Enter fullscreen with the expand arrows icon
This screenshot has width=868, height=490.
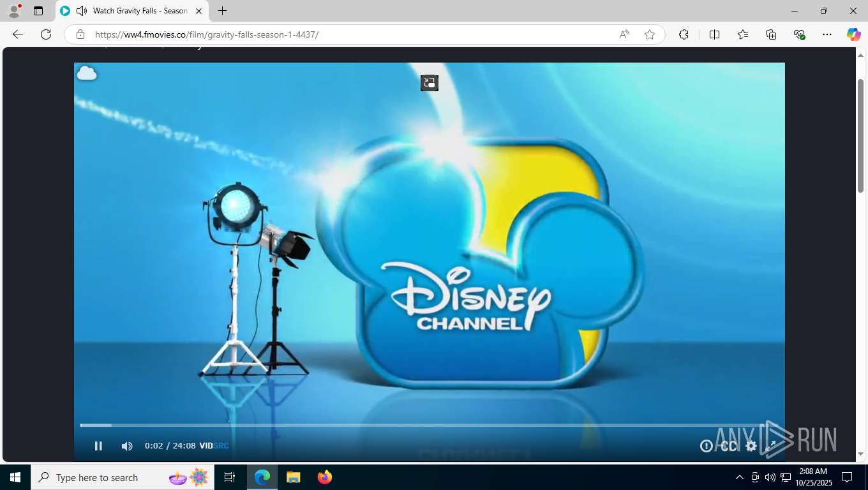772,445
